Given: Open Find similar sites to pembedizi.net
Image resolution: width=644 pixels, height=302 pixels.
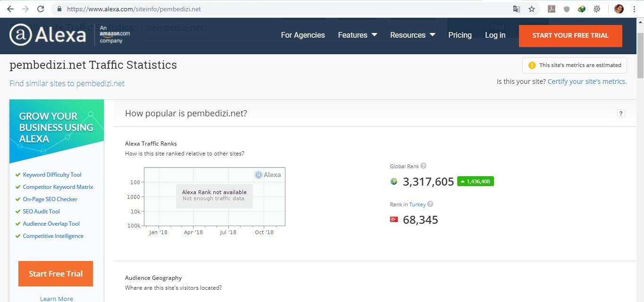Looking at the screenshot, I should [67, 83].
